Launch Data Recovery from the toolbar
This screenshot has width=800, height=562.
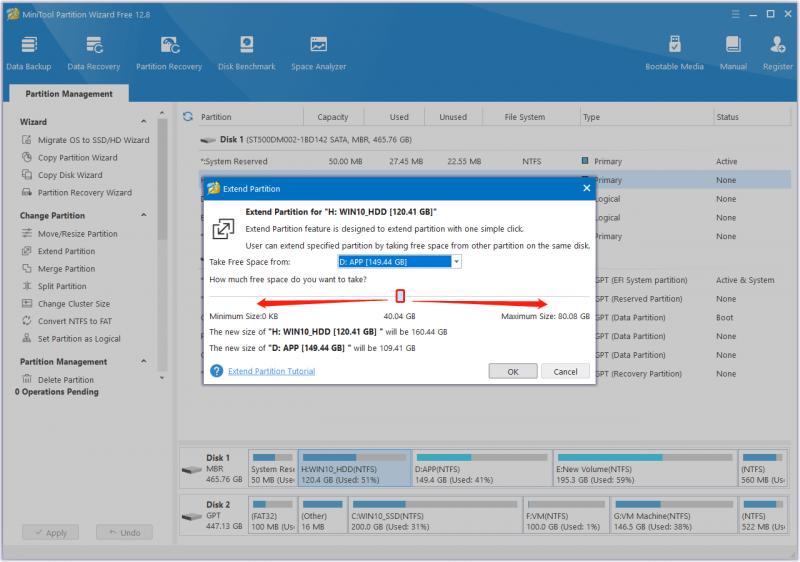(94, 53)
